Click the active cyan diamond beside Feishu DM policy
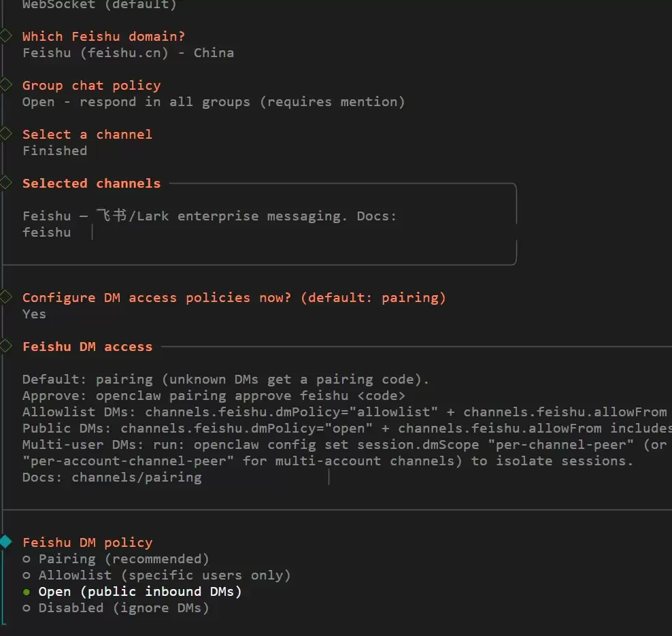Viewport: 672px width, 636px height. click(x=5, y=541)
